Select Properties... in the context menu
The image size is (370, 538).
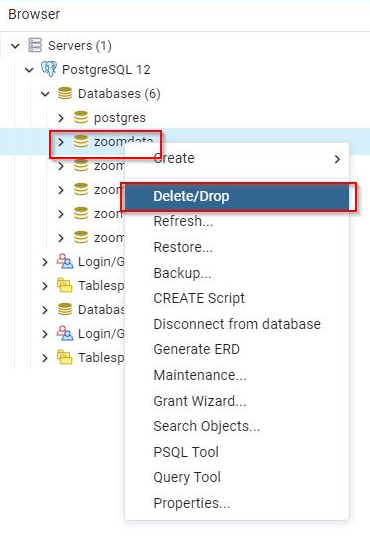pos(237,503)
